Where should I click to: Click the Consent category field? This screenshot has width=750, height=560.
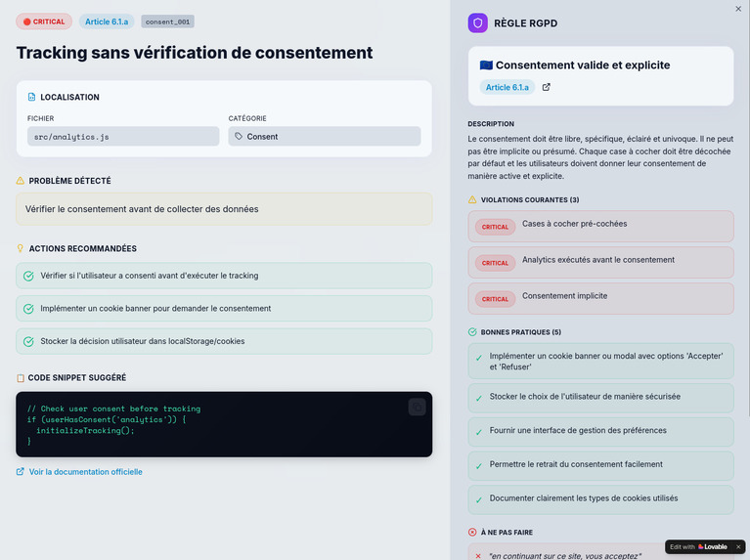click(325, 136)
